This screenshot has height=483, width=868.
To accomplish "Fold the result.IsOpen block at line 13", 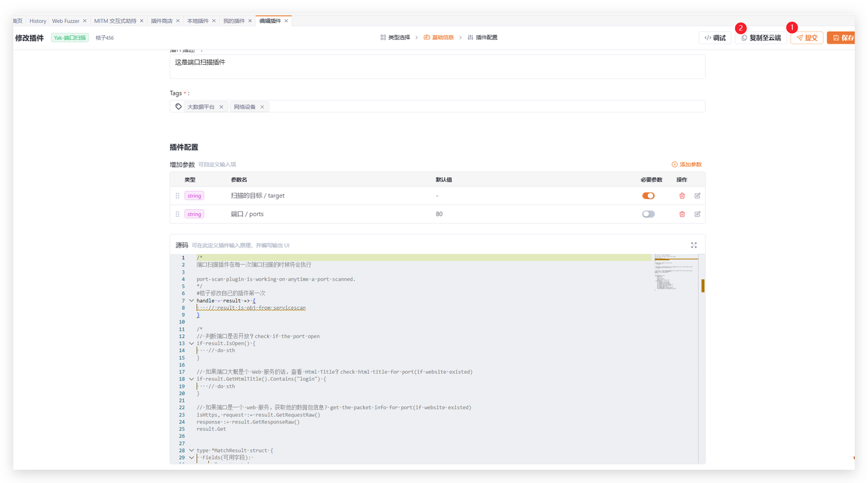I will tap(192, 343).
